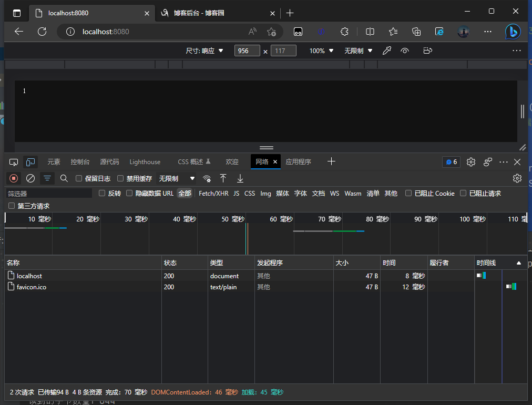Expand the 100% zoom dropdown
This screenshot has height=405, width=532.
click(321, 51)
